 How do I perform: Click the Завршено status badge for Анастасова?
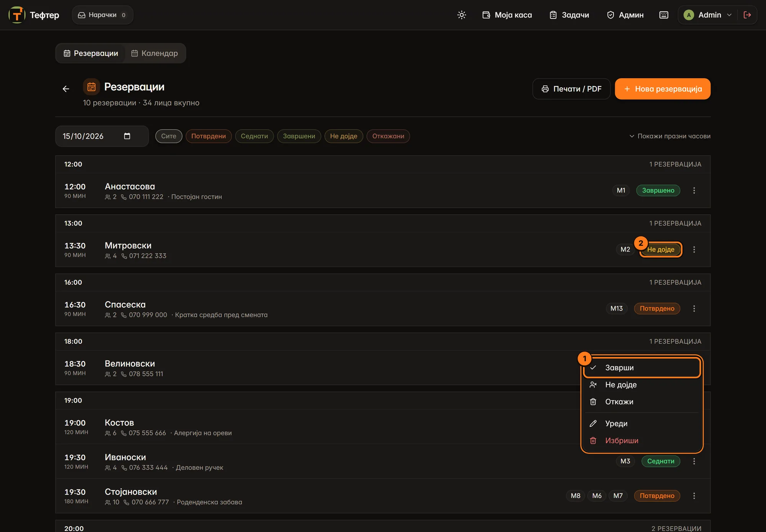[x=658, y=190]
